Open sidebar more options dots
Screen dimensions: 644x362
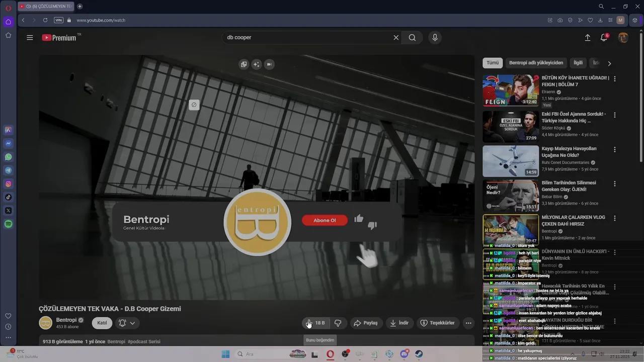(8, 338)
